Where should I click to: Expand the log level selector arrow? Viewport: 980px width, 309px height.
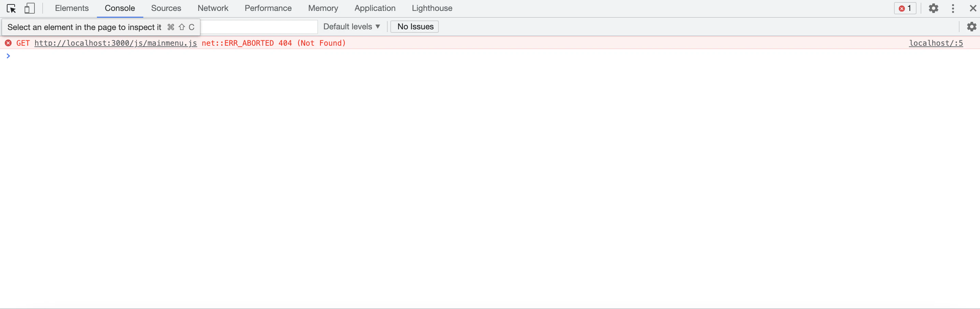point(377,26)
